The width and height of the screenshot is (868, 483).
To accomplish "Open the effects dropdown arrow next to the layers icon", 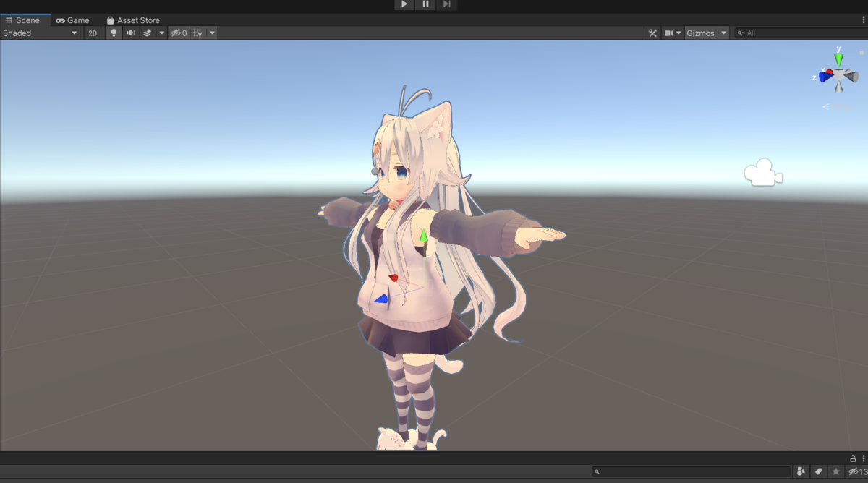I will tap(161, 33).
